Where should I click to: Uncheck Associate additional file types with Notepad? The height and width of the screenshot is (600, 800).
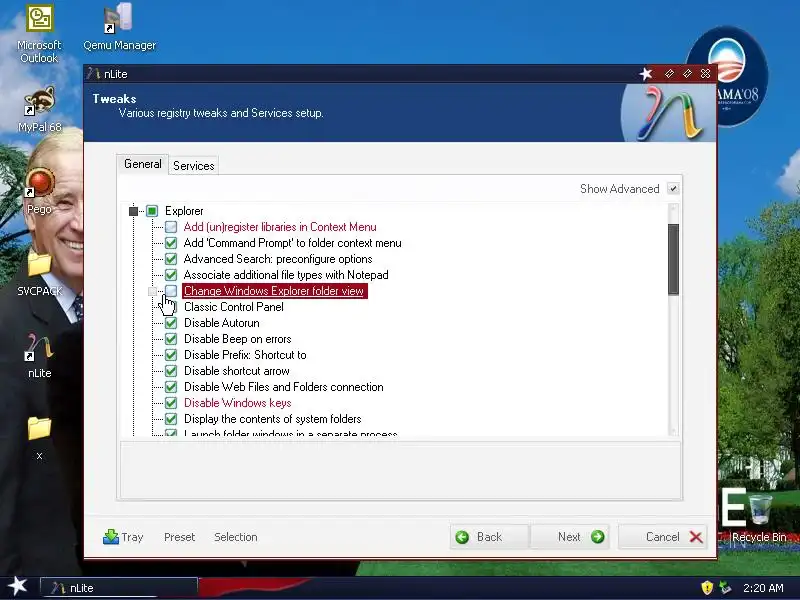pyautogui.click(x=171, y=275)
